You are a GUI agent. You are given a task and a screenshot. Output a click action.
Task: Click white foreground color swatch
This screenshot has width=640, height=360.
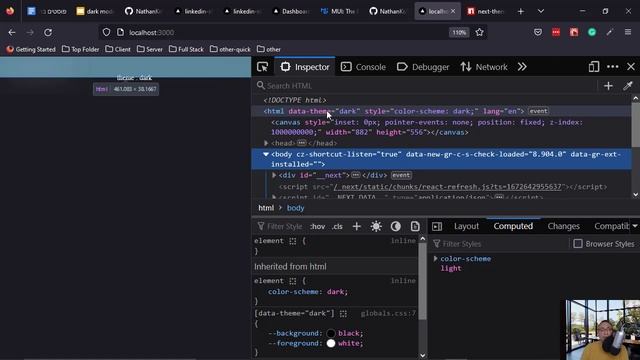pos(331,344)
